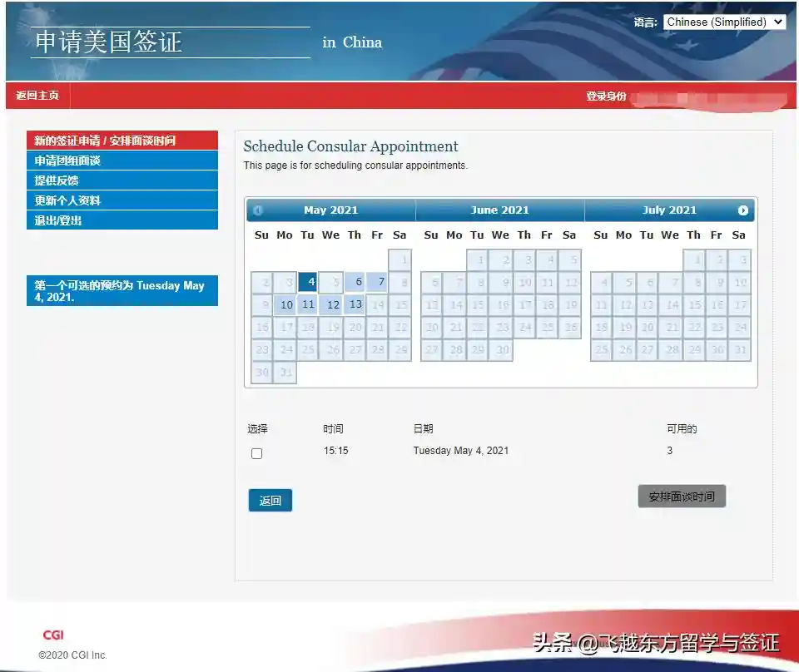Choose May 12 available date

[x=332, y=304]
